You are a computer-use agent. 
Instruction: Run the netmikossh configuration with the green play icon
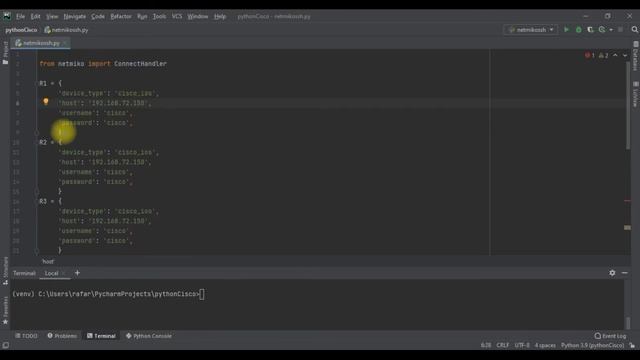566,30
